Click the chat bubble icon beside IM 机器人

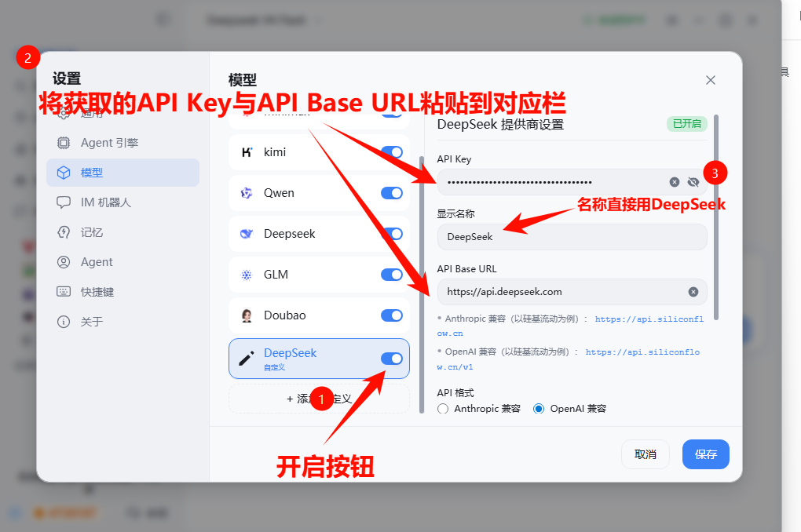pos(64,202)
